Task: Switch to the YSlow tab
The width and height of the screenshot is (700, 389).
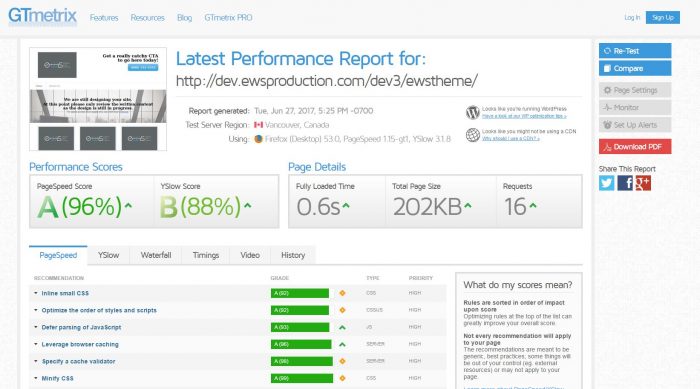Action: point(108,255)
